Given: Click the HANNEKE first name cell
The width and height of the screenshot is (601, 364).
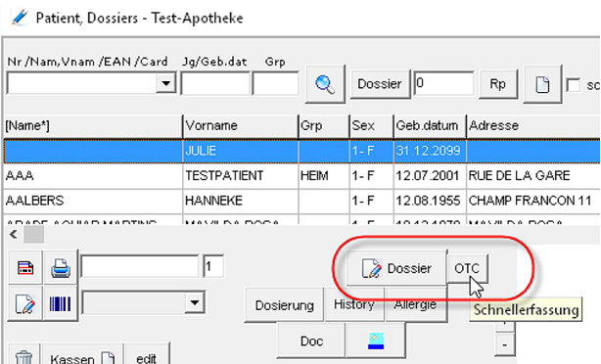Looking at the screenshot, I should pos(241,201).
